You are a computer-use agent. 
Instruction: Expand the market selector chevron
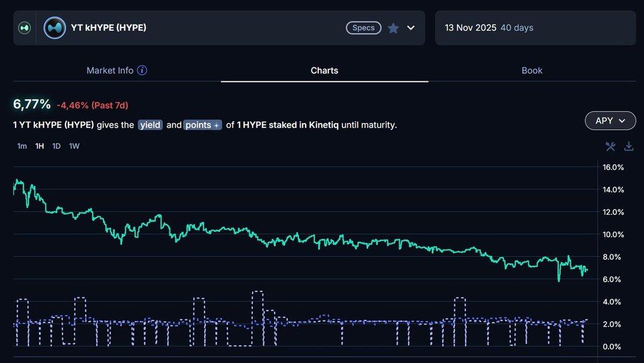click(x=411, y=27)
